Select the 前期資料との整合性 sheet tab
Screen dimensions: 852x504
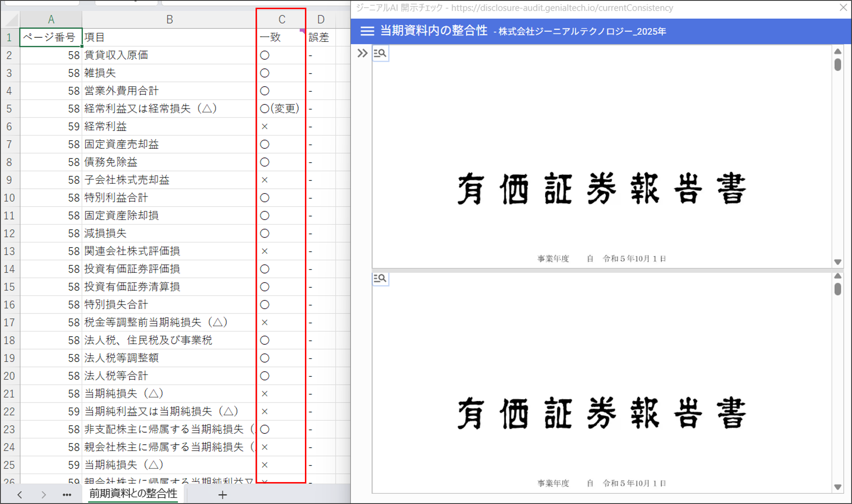click(133, 493)
